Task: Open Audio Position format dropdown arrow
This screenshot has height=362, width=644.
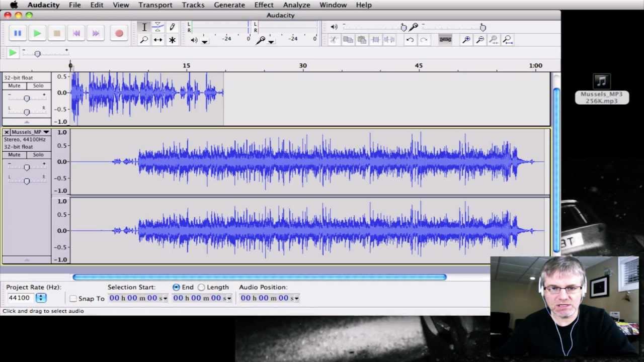Action: (x=296, y=299)
